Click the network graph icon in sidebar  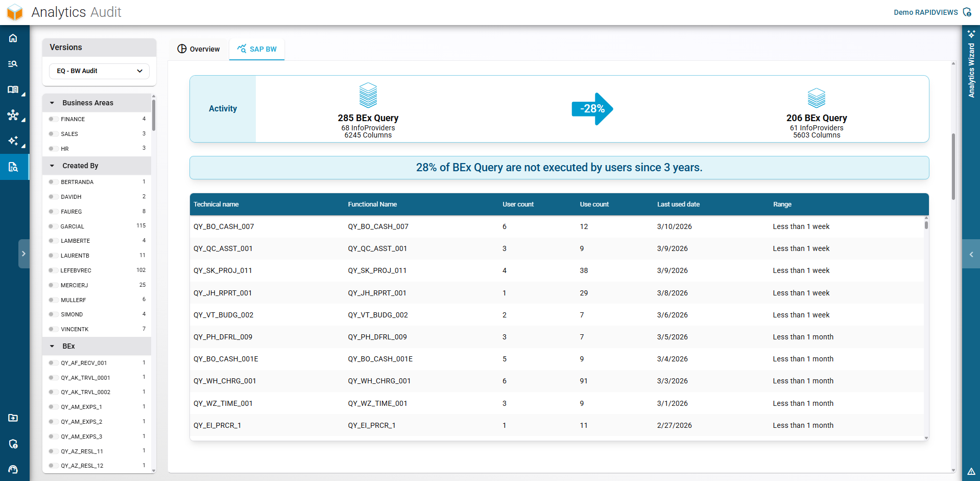13,115
